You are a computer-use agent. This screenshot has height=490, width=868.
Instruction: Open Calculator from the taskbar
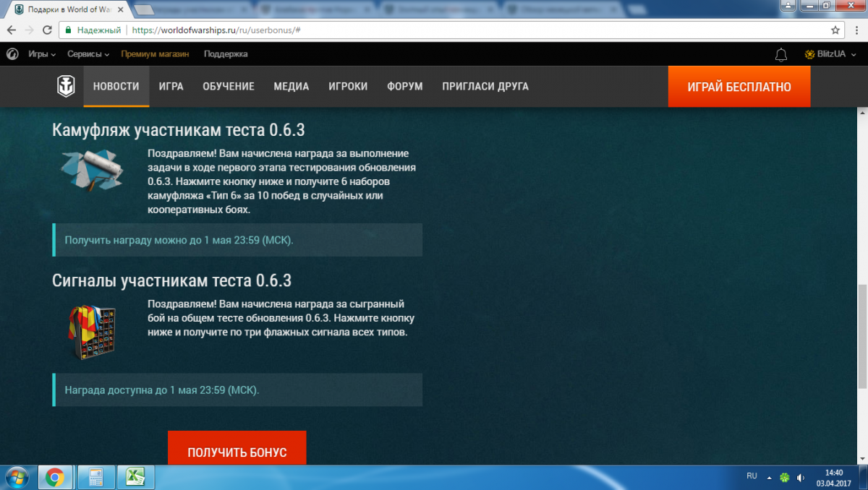[x=95, y=478]
